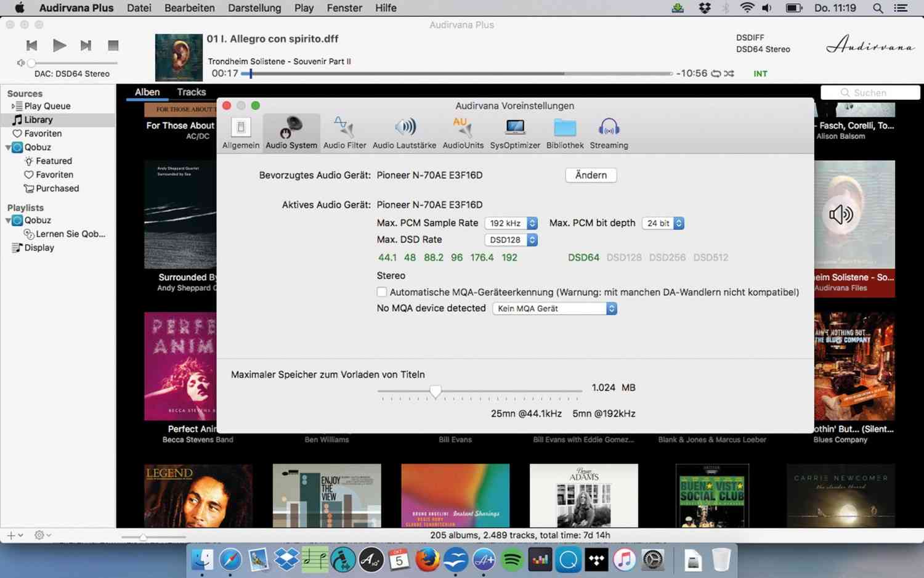The image size is (924, 578).
Task: Toggle the green INT mode indicator
Action: pyautogui.click(x=760, y=73)
